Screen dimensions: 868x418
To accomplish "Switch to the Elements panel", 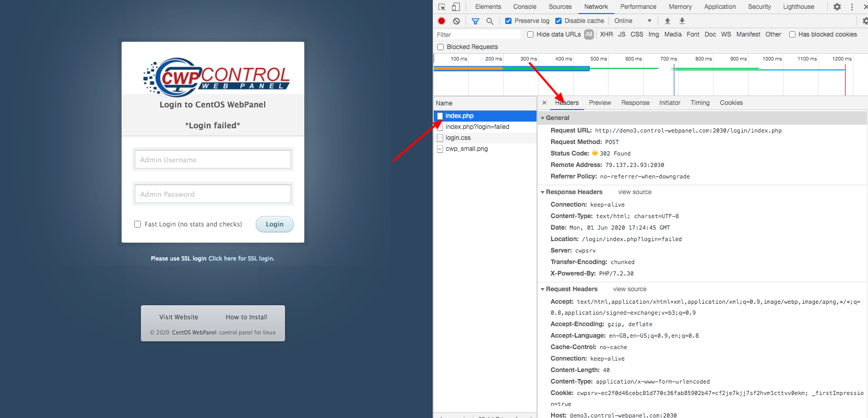I will pyautogui.click(x=488, y=7).
